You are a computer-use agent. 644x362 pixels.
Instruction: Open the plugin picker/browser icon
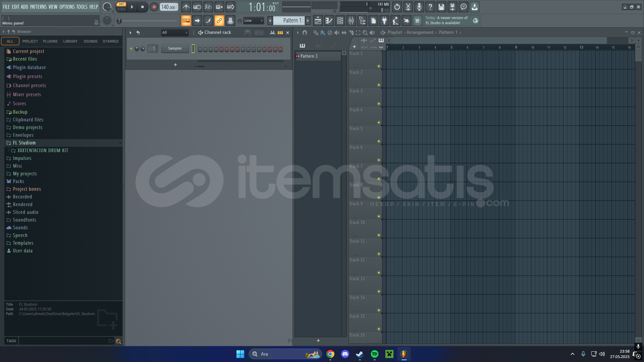(x=384, y=21)
